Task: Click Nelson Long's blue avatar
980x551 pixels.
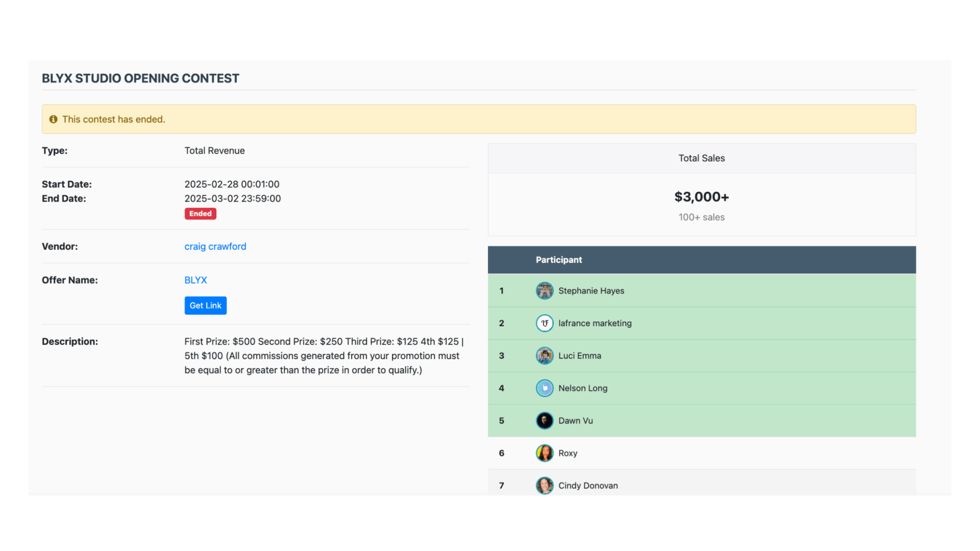Action: pos(544,388)
